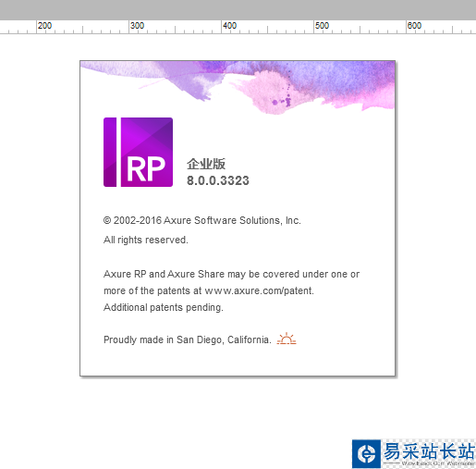476x469 pixels.
Task: Click the 200 mark on the ruler
Action: tap(44, 26)
